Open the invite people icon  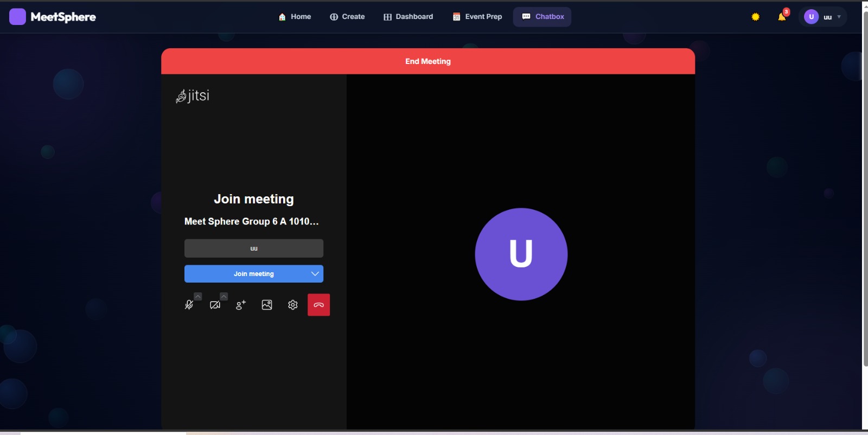[241, 305]
